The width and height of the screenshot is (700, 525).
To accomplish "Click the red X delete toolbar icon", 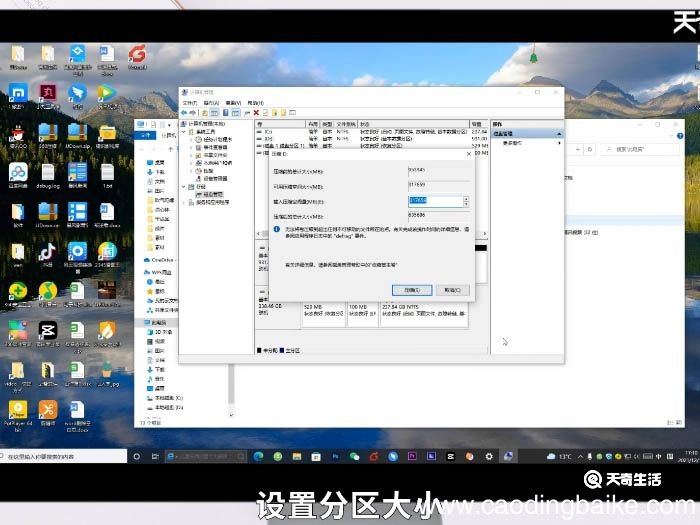I will pos(256,113).
